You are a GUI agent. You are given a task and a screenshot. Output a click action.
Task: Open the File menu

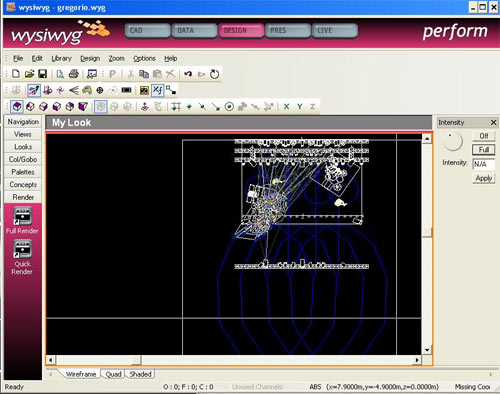pyautogui.click(x=18, y=58)
